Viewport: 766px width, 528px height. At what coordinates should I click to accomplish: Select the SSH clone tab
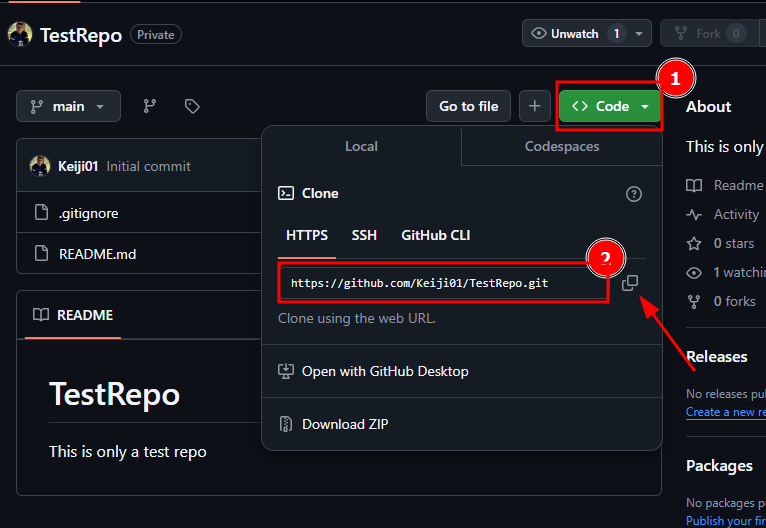364,235
